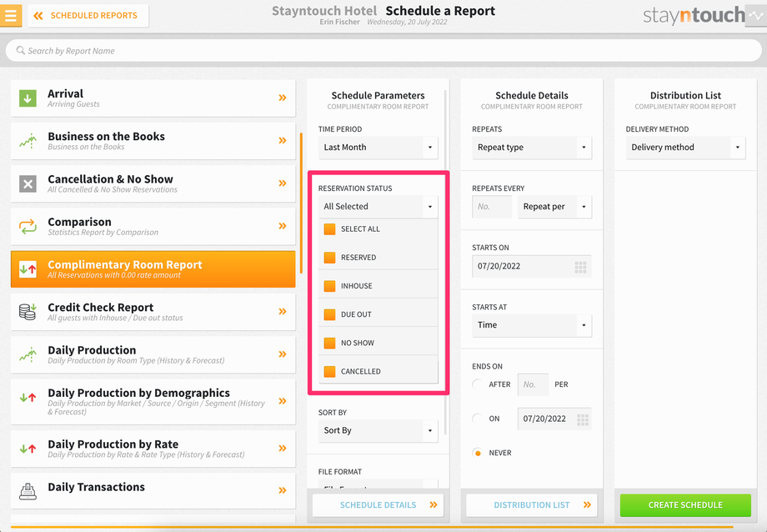Open Daily Production by Demographics chevron arrows
Screen dimensions: 767x532
(283, 401)
